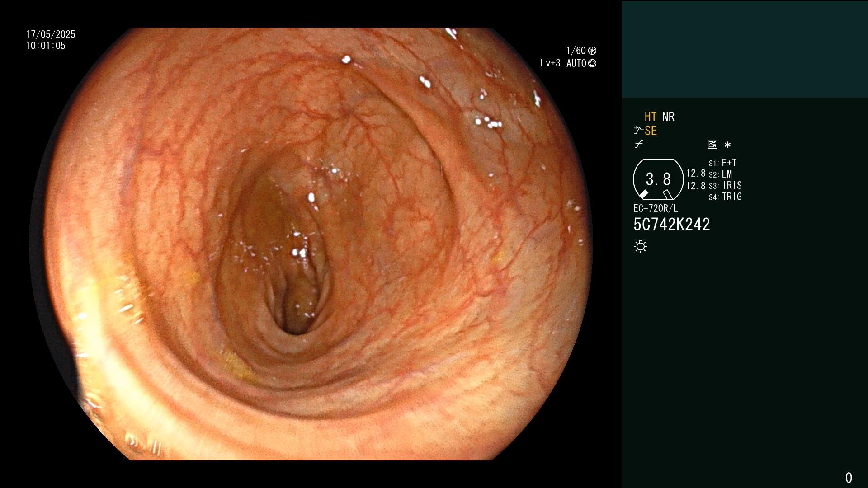Click the 1/60 shutter speed value
This screenshot has width=868, height=488.
576,51
